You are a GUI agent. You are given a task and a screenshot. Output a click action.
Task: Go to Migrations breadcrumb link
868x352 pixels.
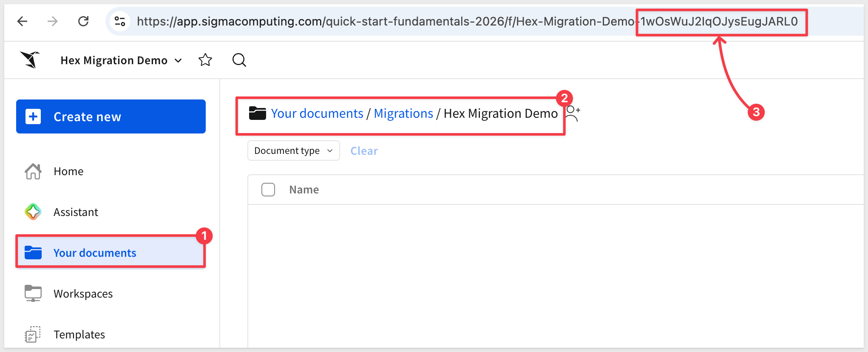[x=403, y=114]
